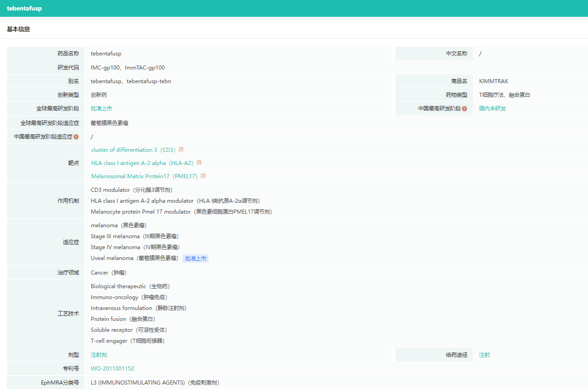Click the 创新药 value in 创新类型 row
Image resolution: width=588 pixels, height=390 pixels.
[x=99, y=95]
